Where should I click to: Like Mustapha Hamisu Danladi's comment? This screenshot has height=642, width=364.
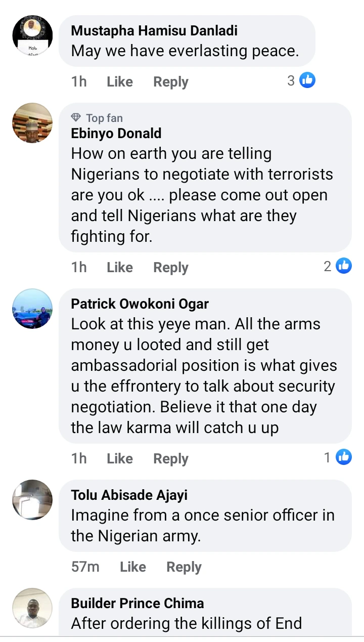pos(120,81)
